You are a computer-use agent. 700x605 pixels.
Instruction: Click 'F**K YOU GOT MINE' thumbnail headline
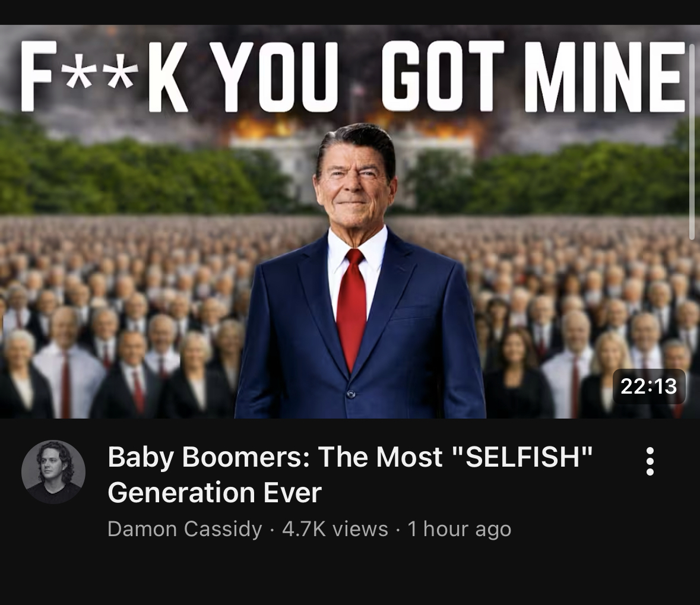[x=353, y=76]
